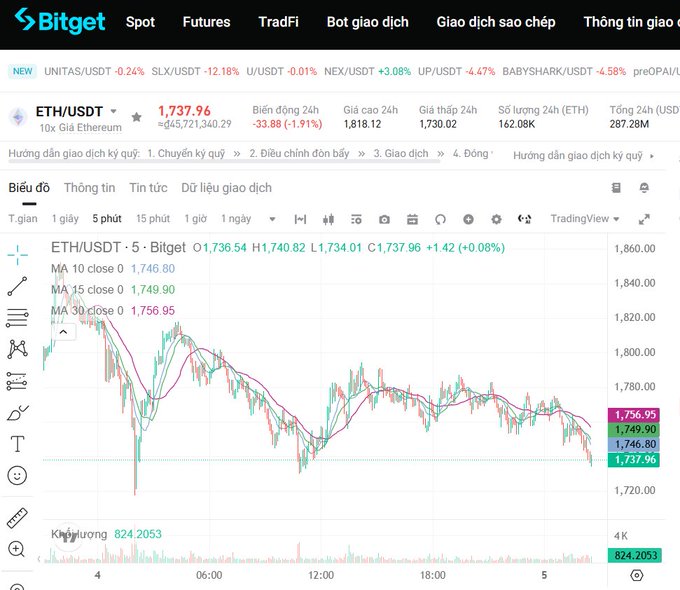Viewport: 680px width, 590px height.
Task: Click step 2. Điều chỉnh đòn bẩy
Action: (299, 154)
